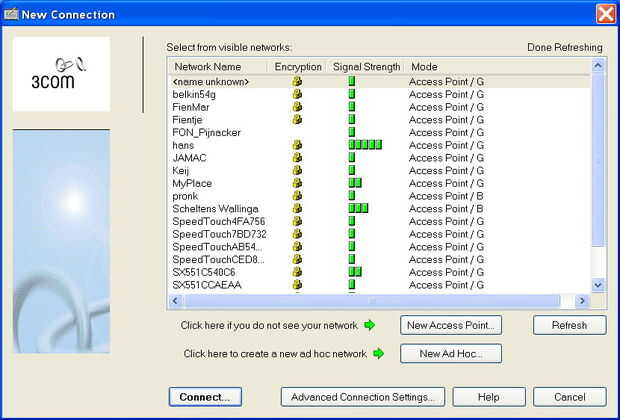Sort by Signal Strength column header
The height and width of the screenshot is (420, 620).
(x=367, y=66)
